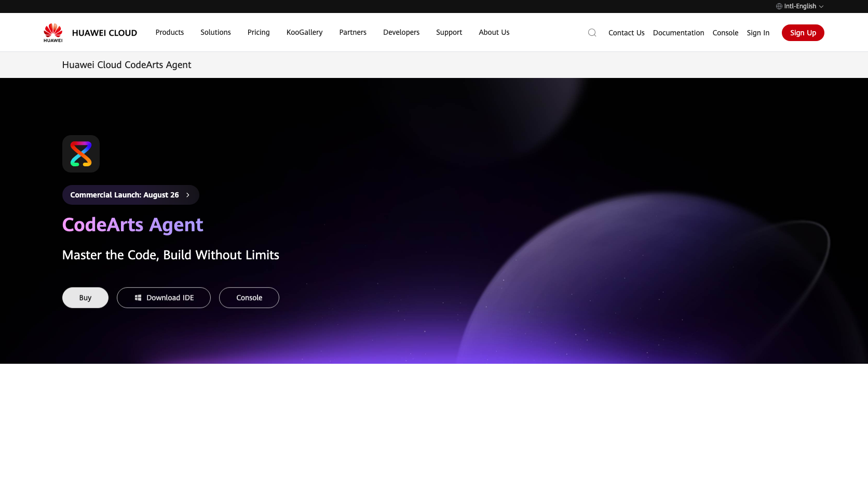Screen dimensions: 868x489
Task: Click the Huawei Cloud CodeArts Agent breadcrumb title
Action: point(127,65)
